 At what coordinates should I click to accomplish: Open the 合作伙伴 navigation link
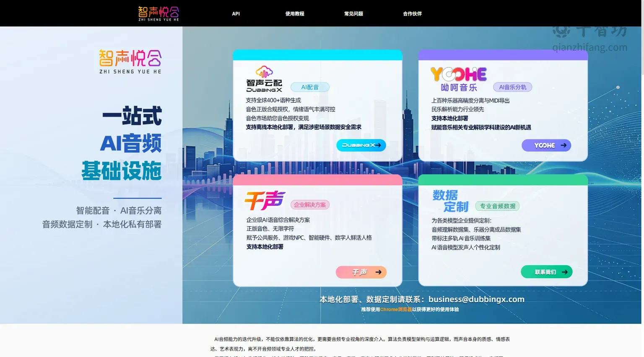(x=413, y=14)
